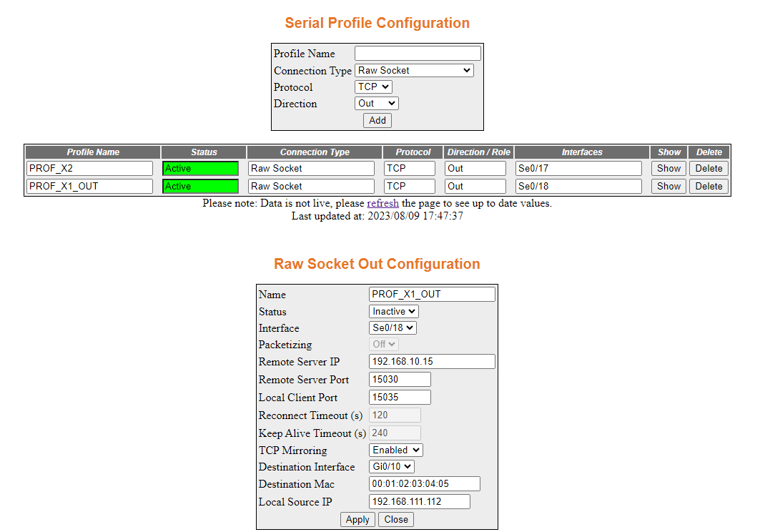The height and width of the screenshot is (532, 770).
Task: Delete the PROF_X2 profile
Action: (x=708, y=168)
